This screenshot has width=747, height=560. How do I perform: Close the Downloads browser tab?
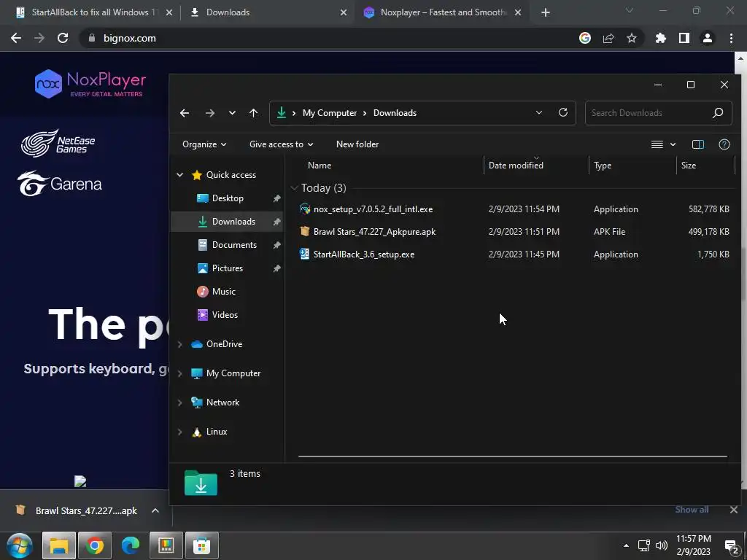point(344,13)
